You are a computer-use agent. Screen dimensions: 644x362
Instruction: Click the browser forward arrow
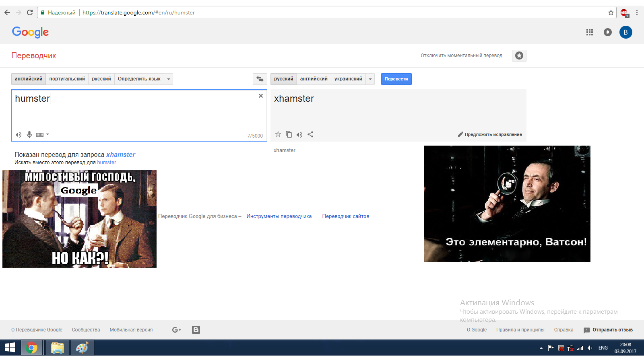[19, 12]
